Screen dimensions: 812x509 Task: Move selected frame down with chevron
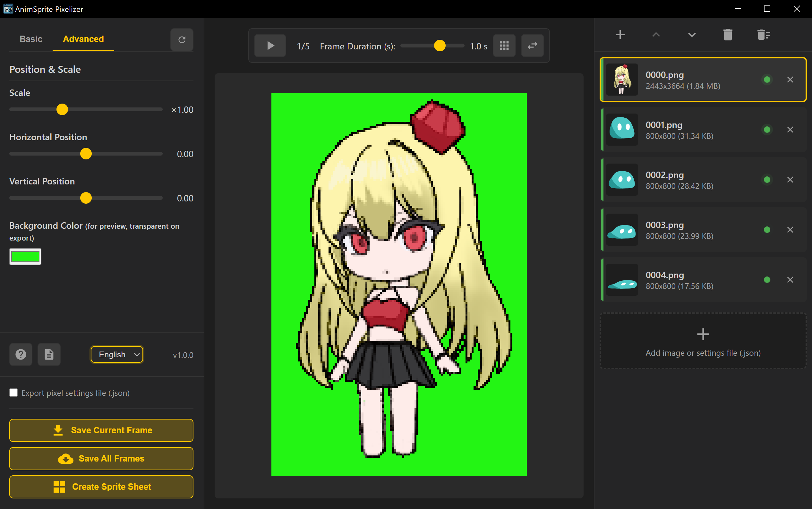point(691,35)
